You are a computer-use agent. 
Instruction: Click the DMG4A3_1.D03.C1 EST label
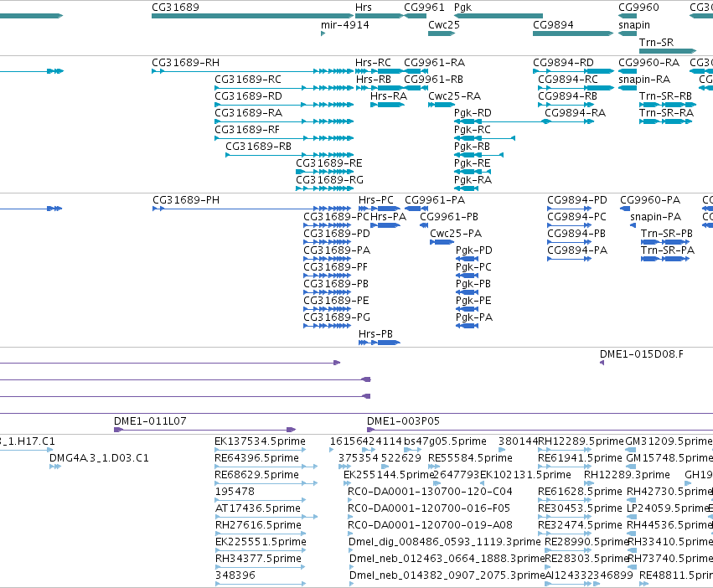tap(99, 458)
